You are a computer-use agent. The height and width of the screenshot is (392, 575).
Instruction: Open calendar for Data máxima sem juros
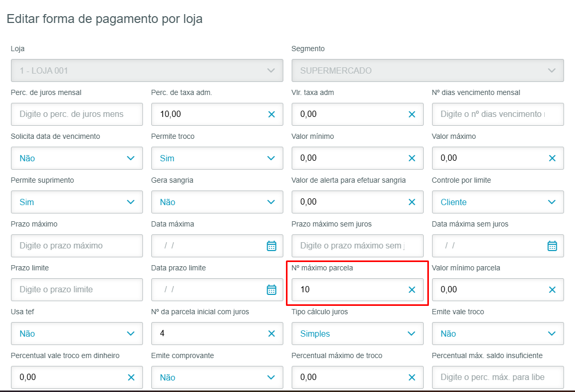pyautogui.click(x=552, y=246)
